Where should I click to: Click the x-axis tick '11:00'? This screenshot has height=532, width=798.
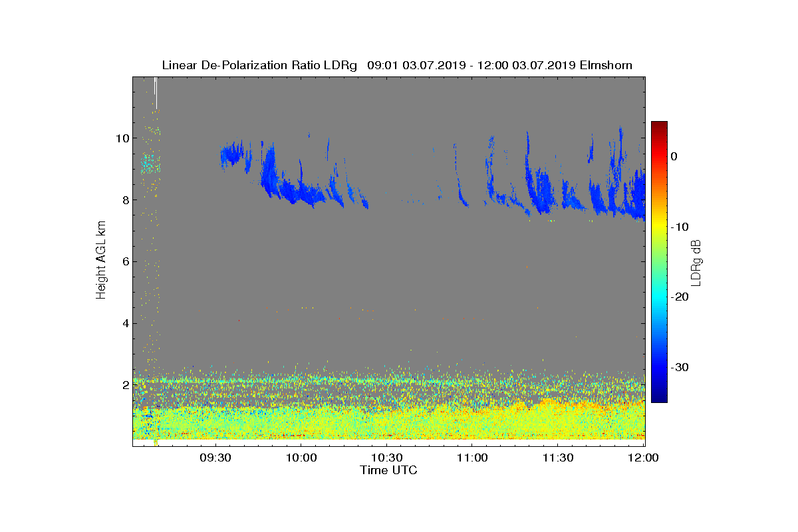pyautogui.click(x=472, y=458)
